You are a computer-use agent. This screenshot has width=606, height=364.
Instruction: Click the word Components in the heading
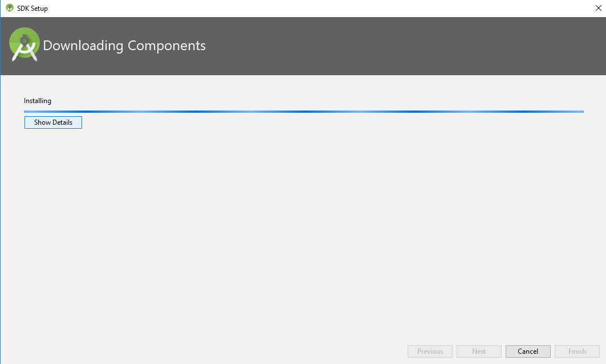point(166,46)
